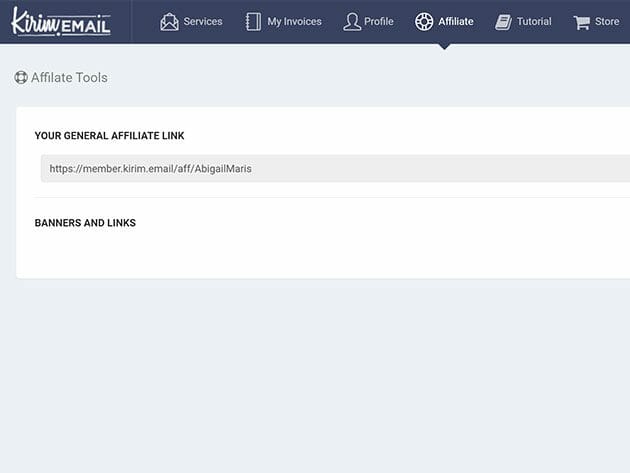
Task: Click the active-tab pointer below Affiliate
Action: coord(444,46)
